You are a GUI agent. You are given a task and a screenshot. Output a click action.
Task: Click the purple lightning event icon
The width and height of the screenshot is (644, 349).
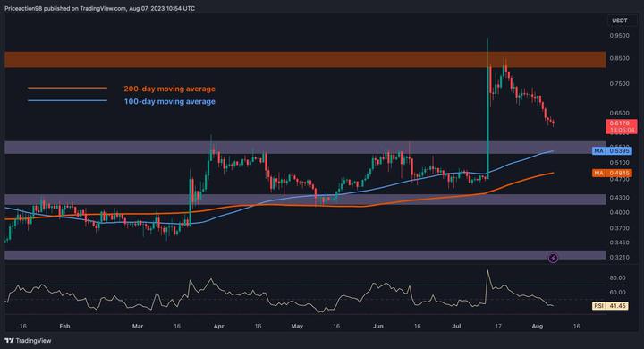pyautogui.click(x=553, y=258)
